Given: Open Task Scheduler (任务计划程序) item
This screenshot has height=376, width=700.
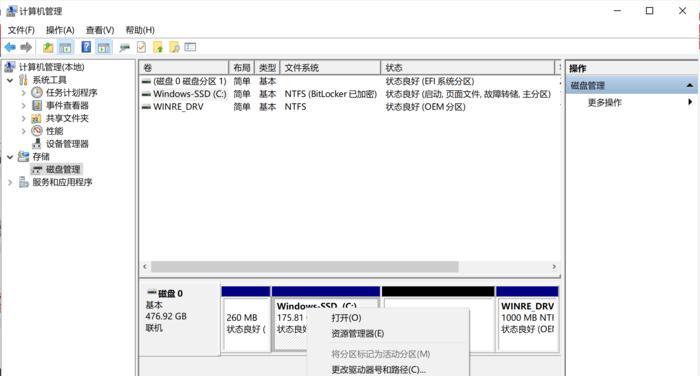Looking at the screenshot, I should (71, 92).
